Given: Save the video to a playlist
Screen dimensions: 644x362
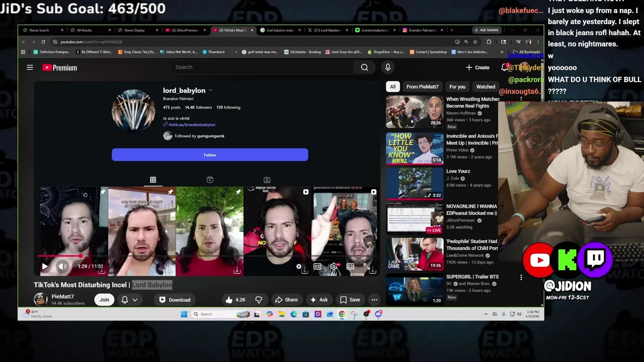Looking at the screenshot, I should 350,300.
